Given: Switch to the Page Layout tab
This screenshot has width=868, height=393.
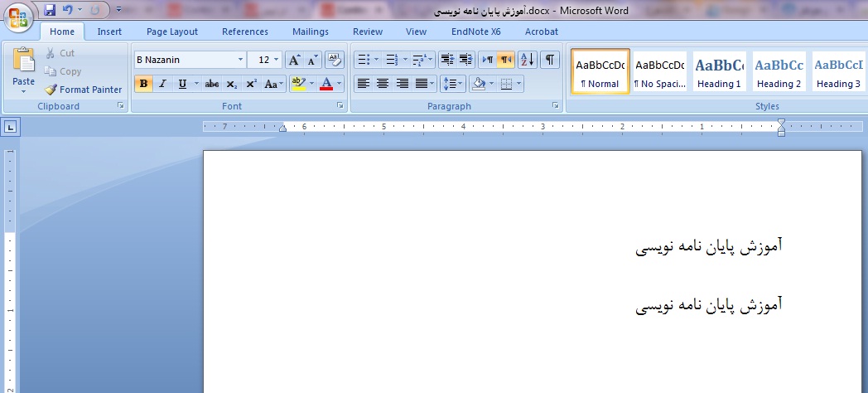Looking at the screenshot, I should [x=172, y=32].
